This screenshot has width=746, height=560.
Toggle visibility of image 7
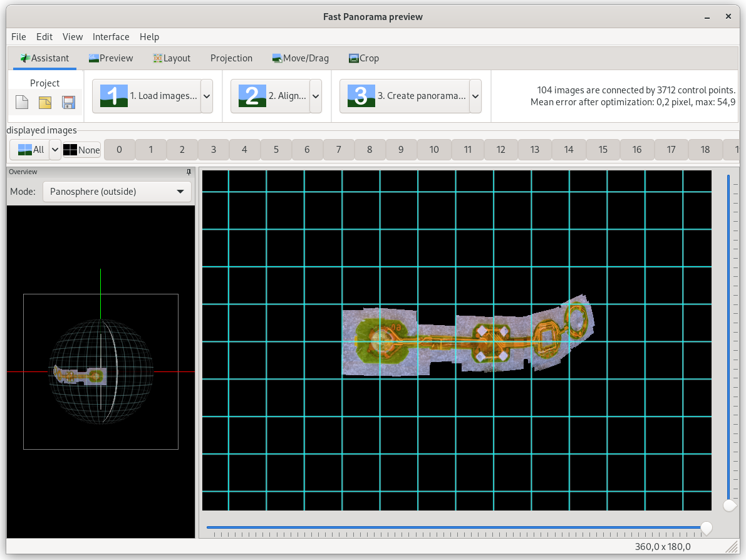[x=338, y=150]
